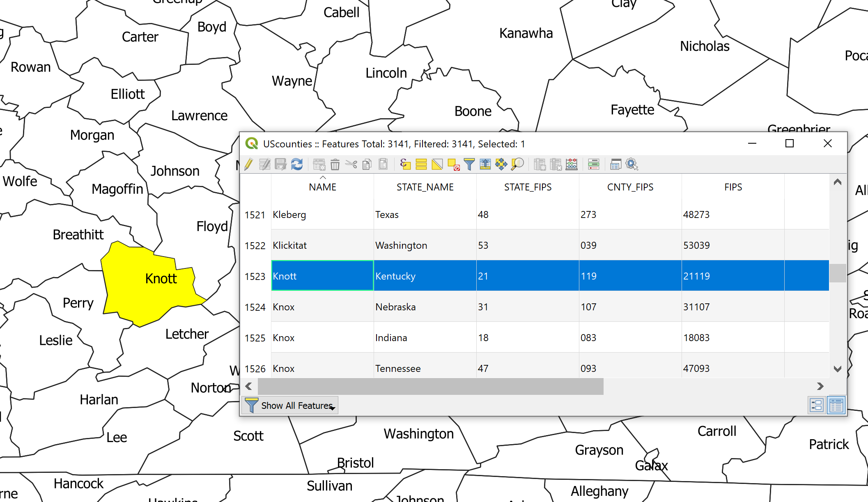The height and width of the screenshot is (502, 868).
Task: Open the field calculator
Action: [x=571, y=164]
